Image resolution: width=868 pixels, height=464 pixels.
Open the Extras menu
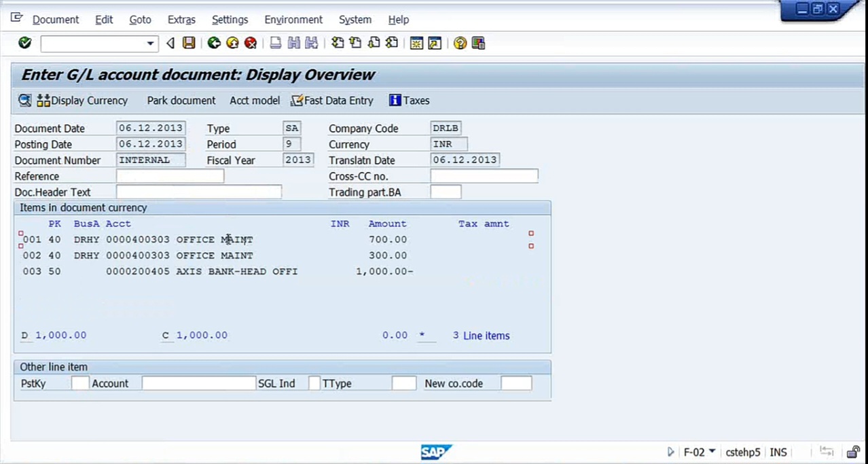(181, 20)
